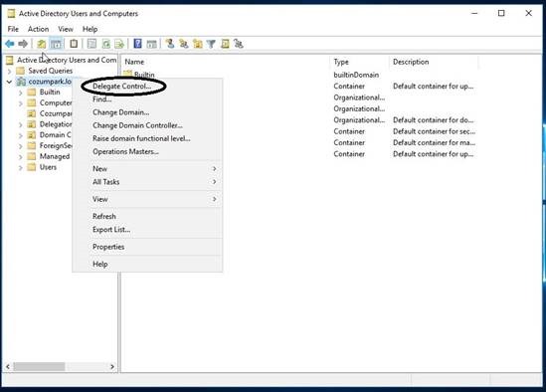Expand the ForeignSe... tree node arrow
Image resolution: width=546 pixels, height=392 pixels.
[21, 146]
